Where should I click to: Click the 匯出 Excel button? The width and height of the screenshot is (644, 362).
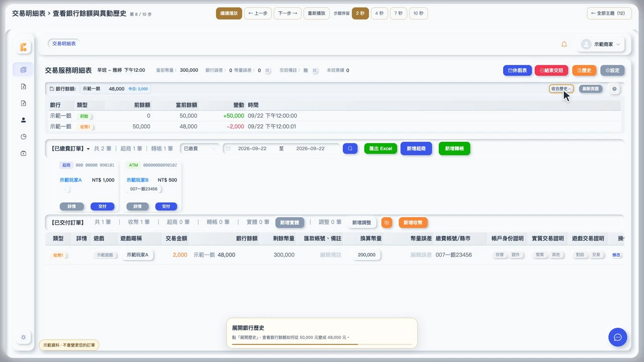click(x=380, y=149)
